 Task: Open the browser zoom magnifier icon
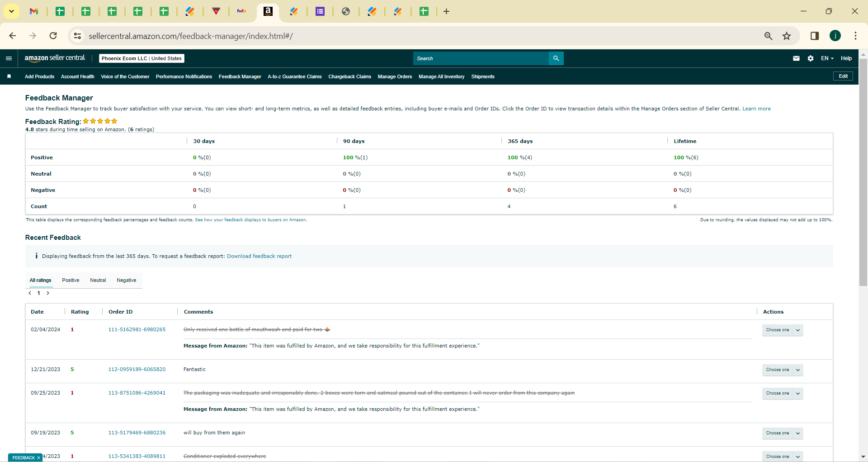768,36
